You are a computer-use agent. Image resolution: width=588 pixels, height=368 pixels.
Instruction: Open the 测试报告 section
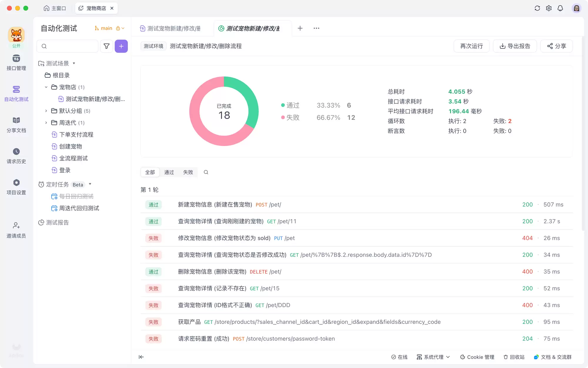[x=54, y=223]
